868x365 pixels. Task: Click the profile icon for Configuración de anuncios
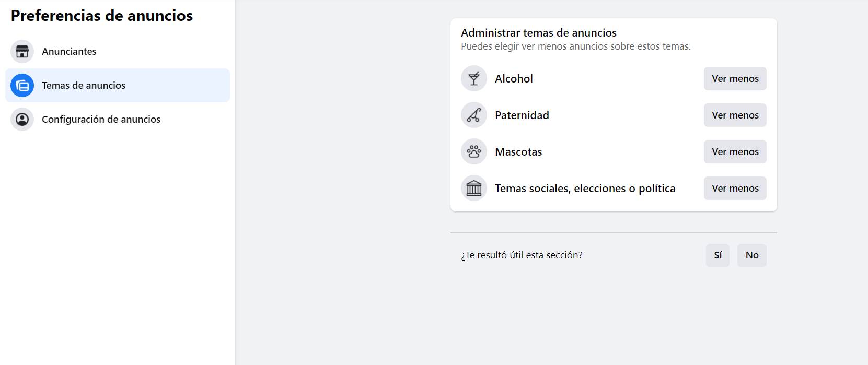22,120
